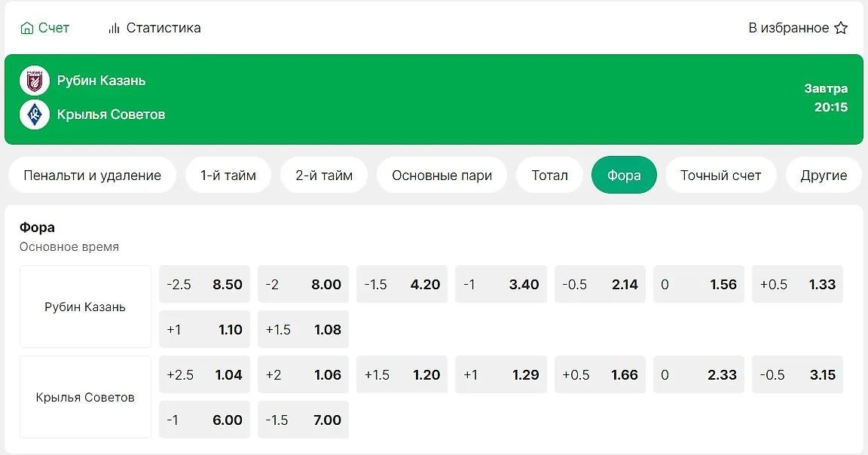
Task: Select Рубин Казань handicap -2.5 at 8.50
Action: tap(204, 285)
